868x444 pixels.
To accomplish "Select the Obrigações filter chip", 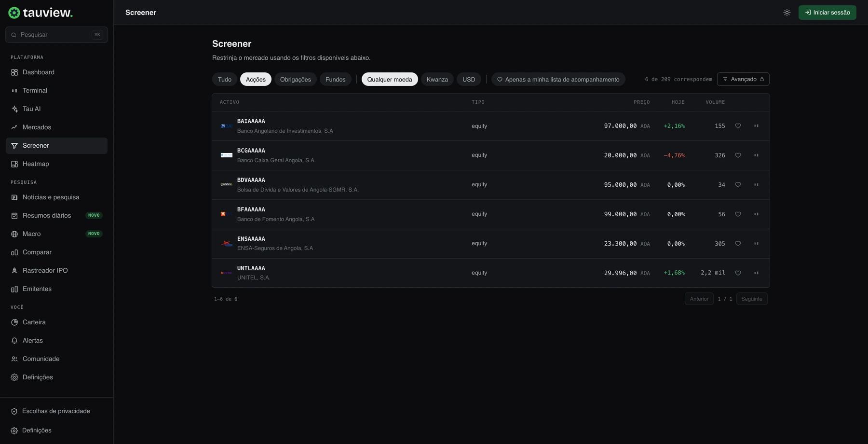I will point(296,80).
